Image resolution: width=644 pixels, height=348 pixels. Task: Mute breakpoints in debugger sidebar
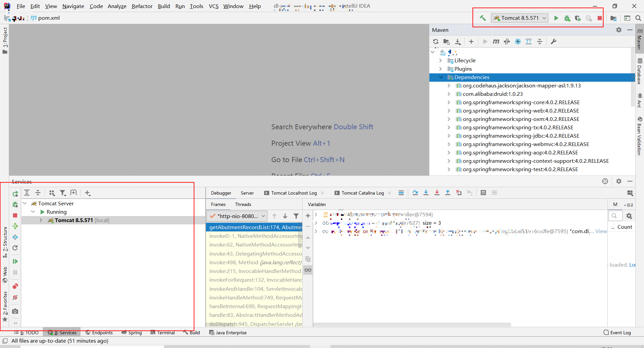point(15,297)
